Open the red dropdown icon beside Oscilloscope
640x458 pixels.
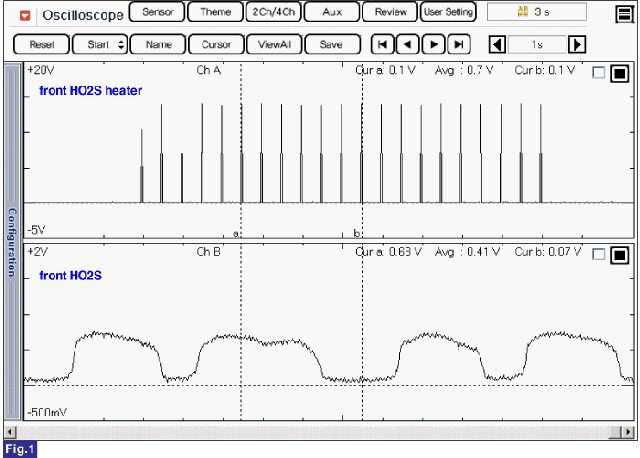25,16
